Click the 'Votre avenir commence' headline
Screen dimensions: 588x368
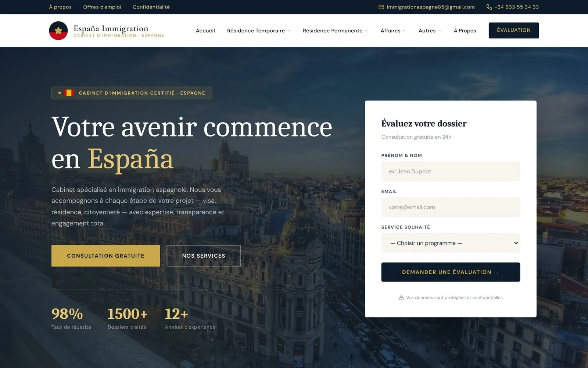point(192,127)
